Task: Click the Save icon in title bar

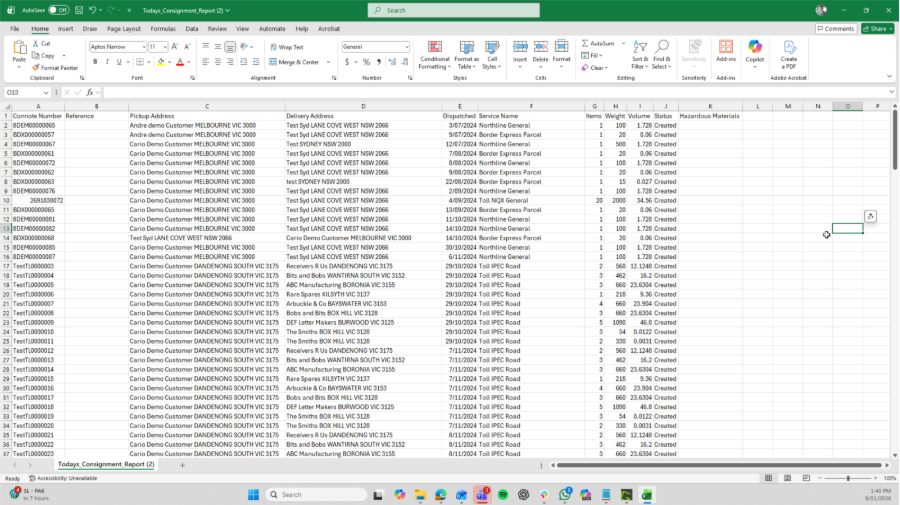Action: [x=81, y=10]
